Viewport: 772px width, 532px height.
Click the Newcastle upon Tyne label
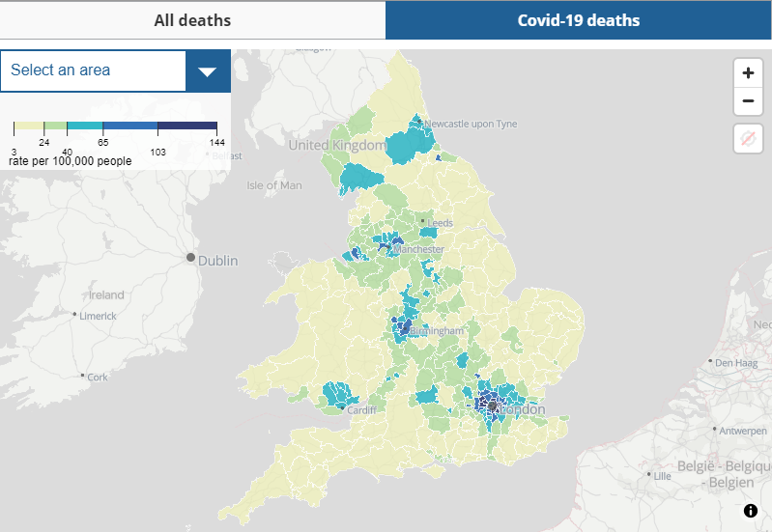tap(472, 125)
